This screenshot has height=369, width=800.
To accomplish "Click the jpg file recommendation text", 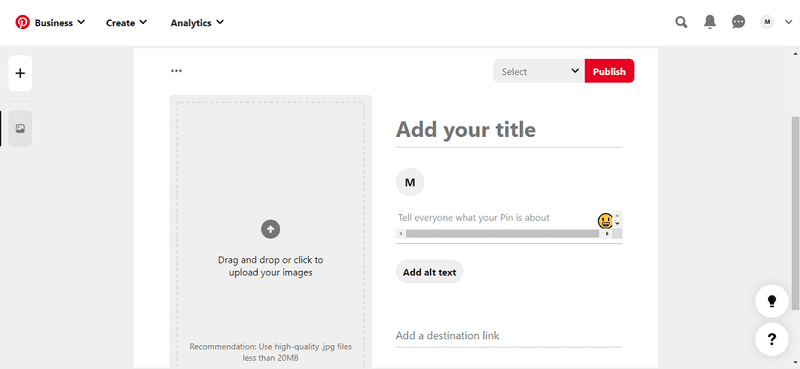I will click(x=270, y=352).
